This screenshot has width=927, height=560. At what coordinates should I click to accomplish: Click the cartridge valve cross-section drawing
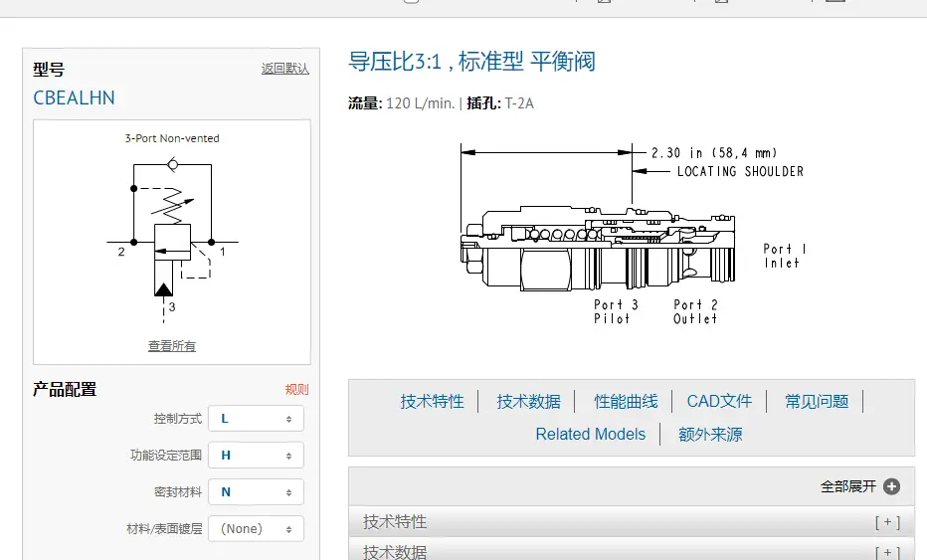pyautogui.click(x=598, y=249)
